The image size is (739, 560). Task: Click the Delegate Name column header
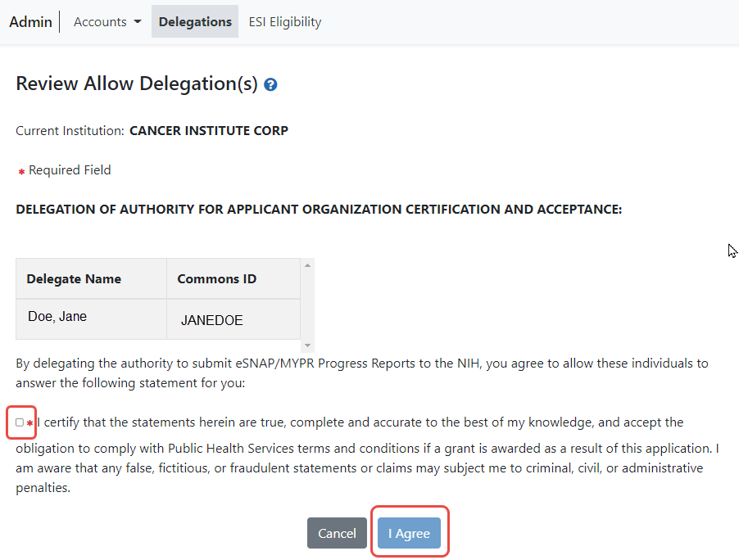pos(74,279)
